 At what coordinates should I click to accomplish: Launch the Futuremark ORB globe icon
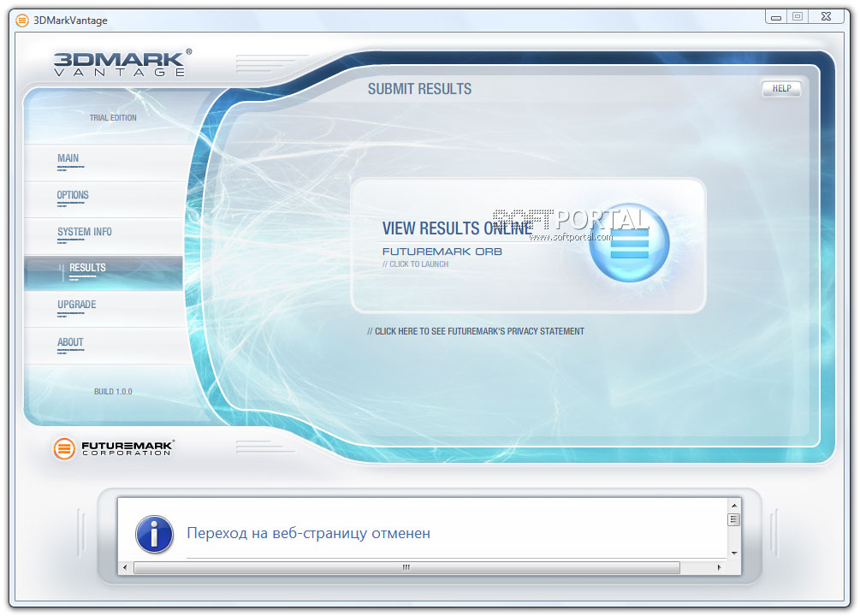click(629, 243)
